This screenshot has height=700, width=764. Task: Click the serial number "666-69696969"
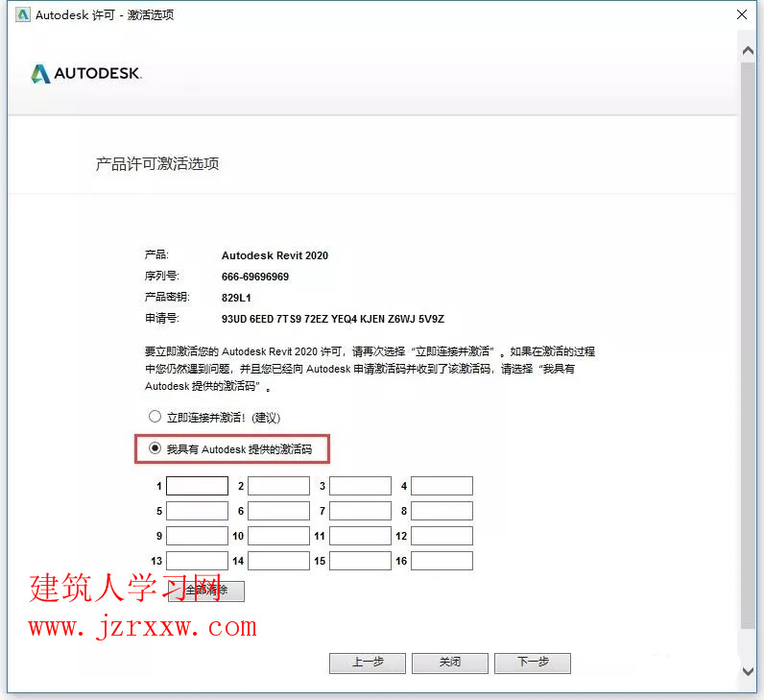click(x=255, y=277)
